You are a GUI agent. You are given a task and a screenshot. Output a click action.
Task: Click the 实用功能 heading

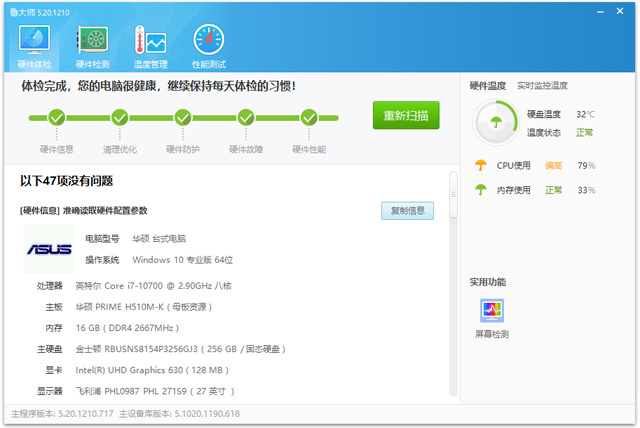coord(488,282)
